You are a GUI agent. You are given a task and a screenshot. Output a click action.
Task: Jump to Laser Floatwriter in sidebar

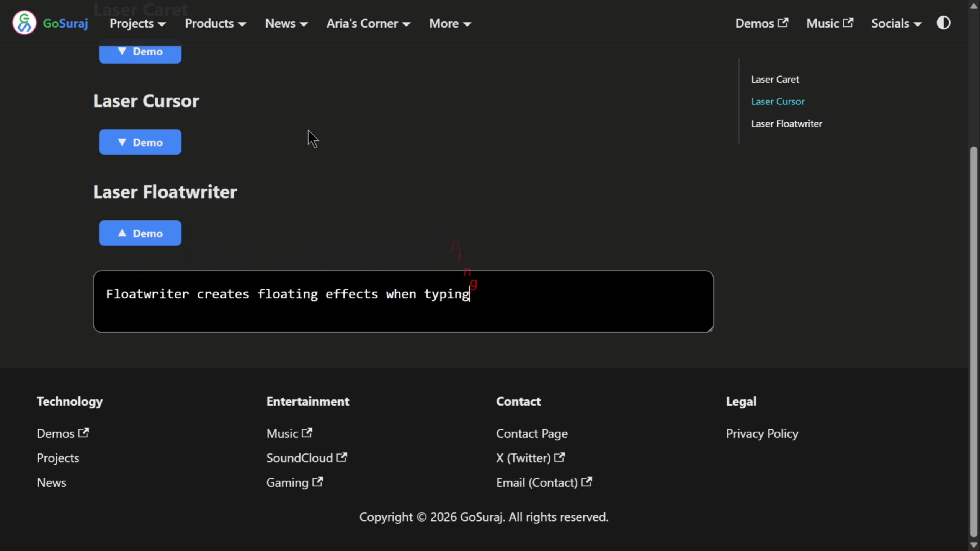click(x=786, y=124)
